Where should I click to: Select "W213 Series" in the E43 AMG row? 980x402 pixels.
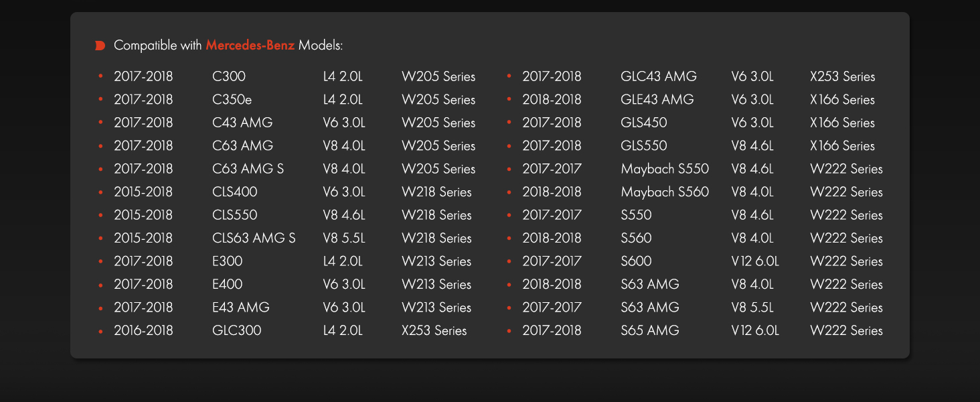(436, 308)
